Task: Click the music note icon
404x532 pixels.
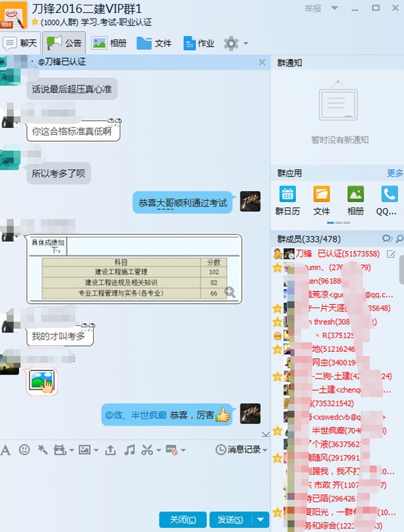Action: (129, 450)
